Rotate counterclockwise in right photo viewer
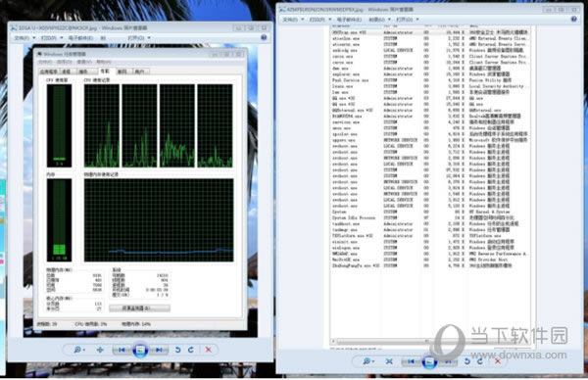The height and width of the screenshot is (380, 588). (x=466, y=361)
